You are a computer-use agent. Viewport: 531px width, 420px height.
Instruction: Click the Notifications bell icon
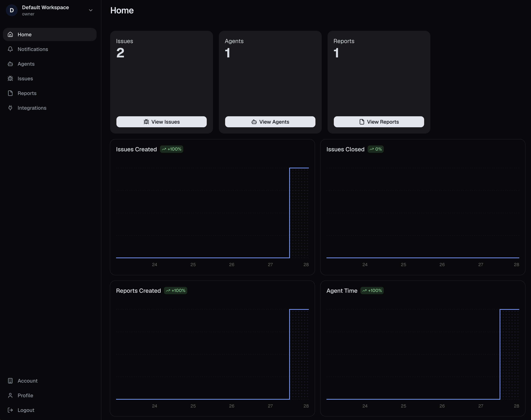(10, 49)
